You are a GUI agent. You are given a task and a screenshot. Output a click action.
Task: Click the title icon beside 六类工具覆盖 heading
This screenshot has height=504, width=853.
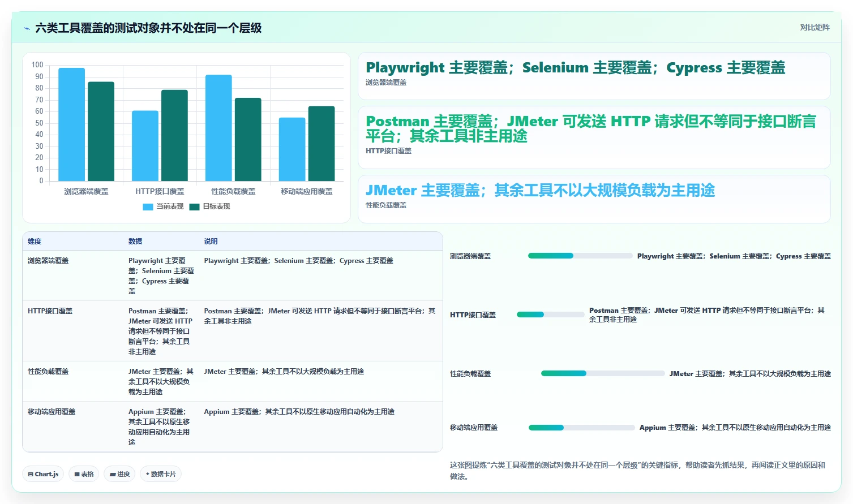27,28
